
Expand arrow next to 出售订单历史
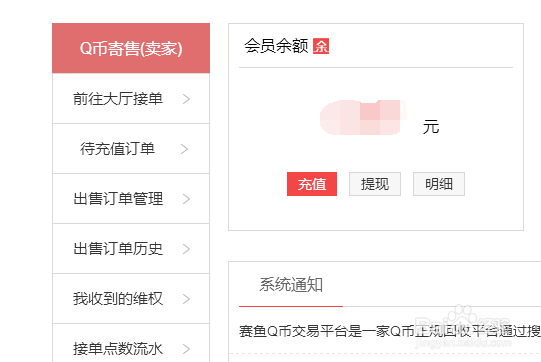coord(186,249)
